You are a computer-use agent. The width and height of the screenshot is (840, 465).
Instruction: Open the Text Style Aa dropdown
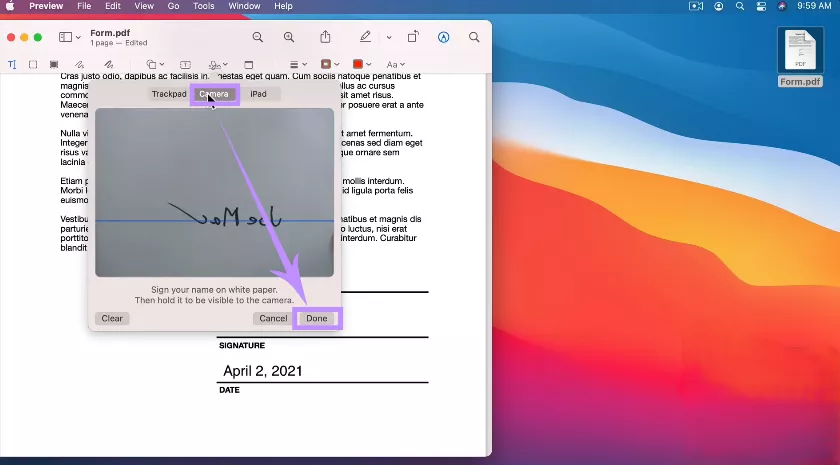[394, 64]
